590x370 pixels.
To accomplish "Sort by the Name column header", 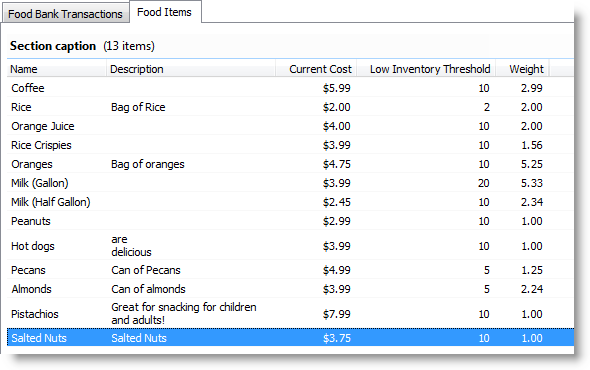I will tap(56, 69).
